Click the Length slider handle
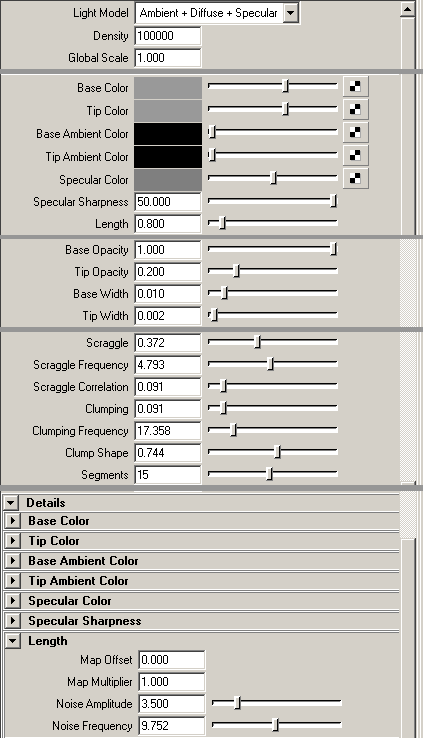 pos(223,223)
